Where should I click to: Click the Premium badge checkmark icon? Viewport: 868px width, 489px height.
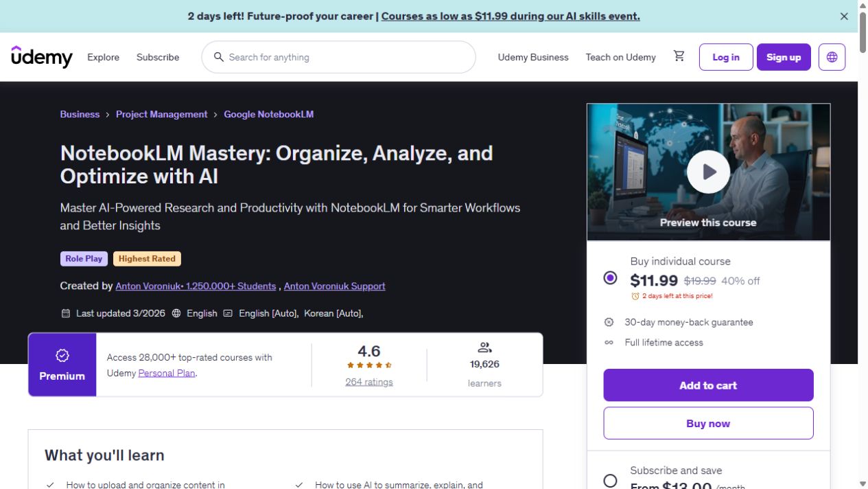pos(62,355)
